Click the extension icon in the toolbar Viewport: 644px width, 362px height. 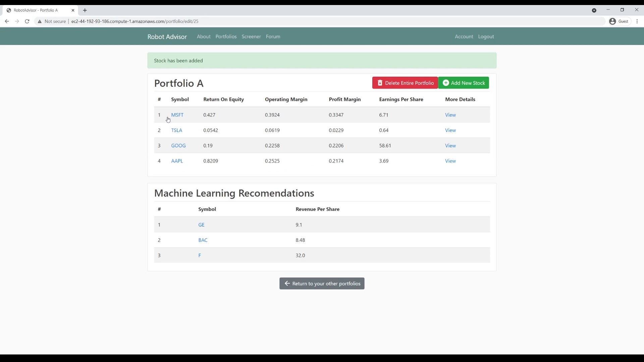tap(594, 10)
